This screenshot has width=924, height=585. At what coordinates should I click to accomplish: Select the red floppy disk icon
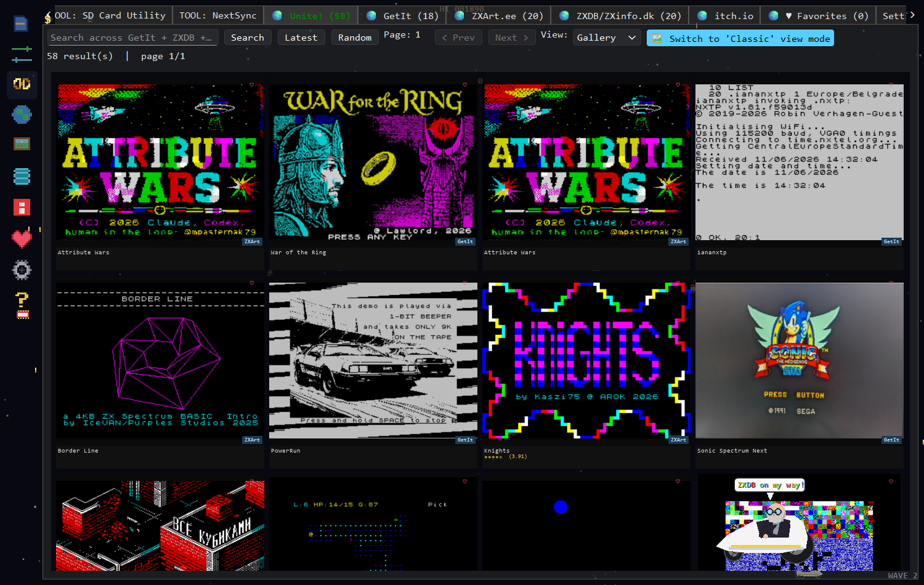pyautogui.click(x=22, y=208)
